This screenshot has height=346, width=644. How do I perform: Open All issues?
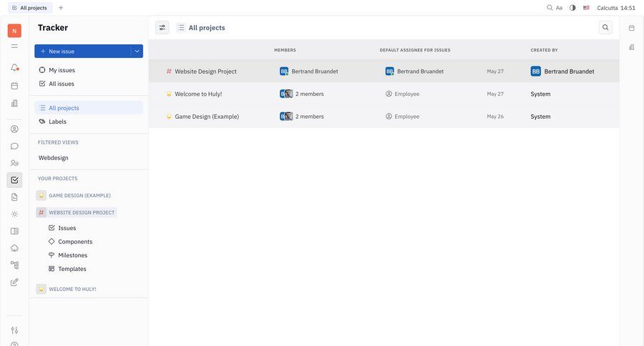pos(89,84)
